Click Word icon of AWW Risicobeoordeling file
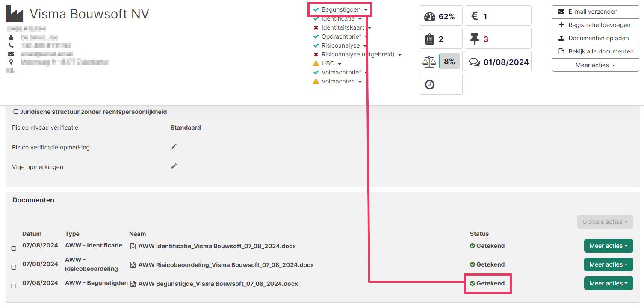The image size is (644, 306). click(133, 265)
